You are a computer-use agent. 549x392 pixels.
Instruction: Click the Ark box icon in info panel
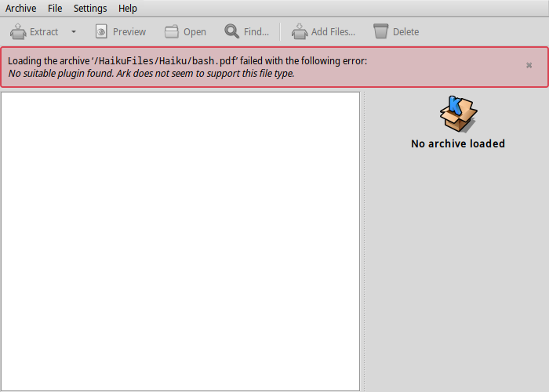(x=458, y=114)
